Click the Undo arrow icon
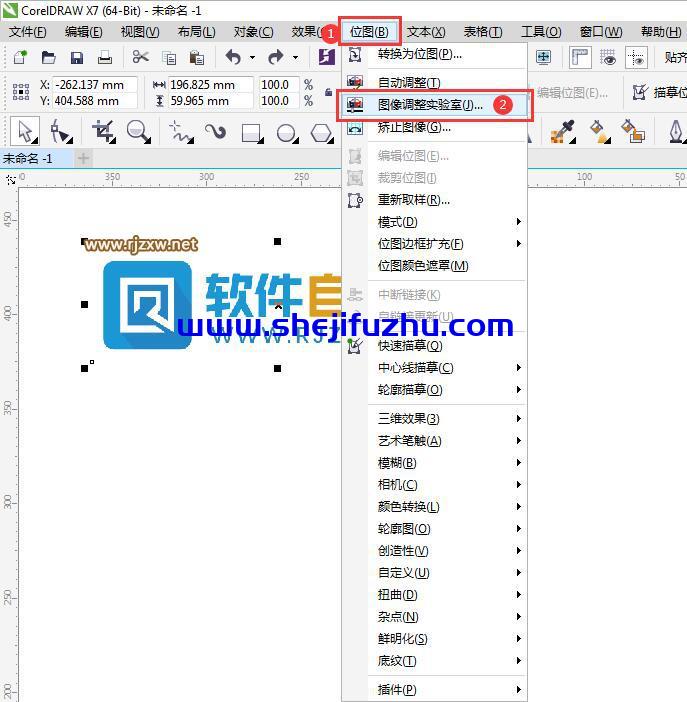The image size is (687, 702). 233,57
